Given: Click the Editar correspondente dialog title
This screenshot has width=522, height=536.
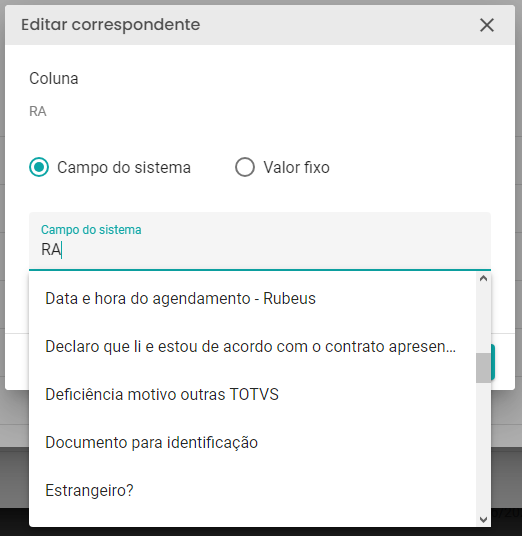Looking at the screenshot, I should 110,25.
